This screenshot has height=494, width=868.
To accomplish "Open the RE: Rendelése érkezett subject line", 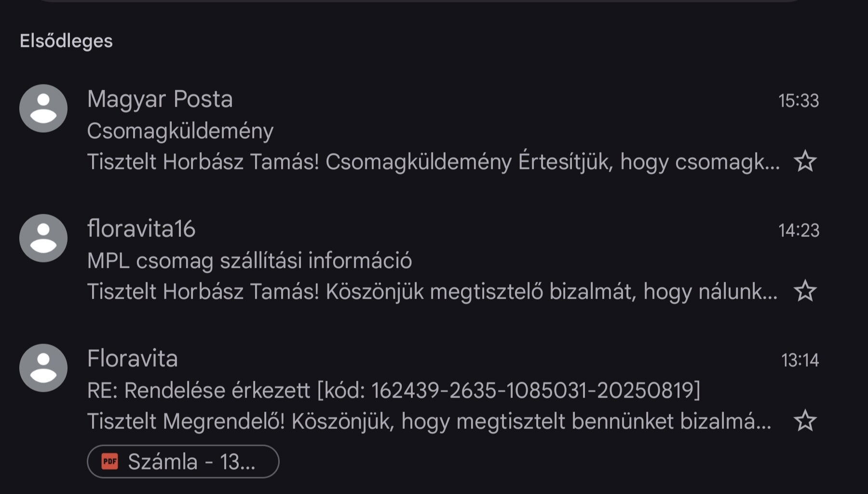I will point(393,390).
